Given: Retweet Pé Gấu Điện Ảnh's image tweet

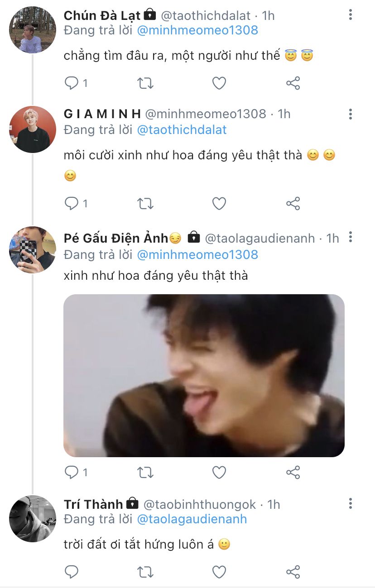Looking at the screenshot, I should click(x=145, y=473).
